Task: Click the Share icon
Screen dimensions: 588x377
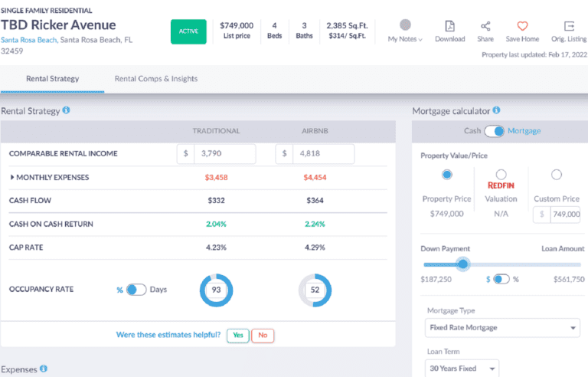Action: 485,26
